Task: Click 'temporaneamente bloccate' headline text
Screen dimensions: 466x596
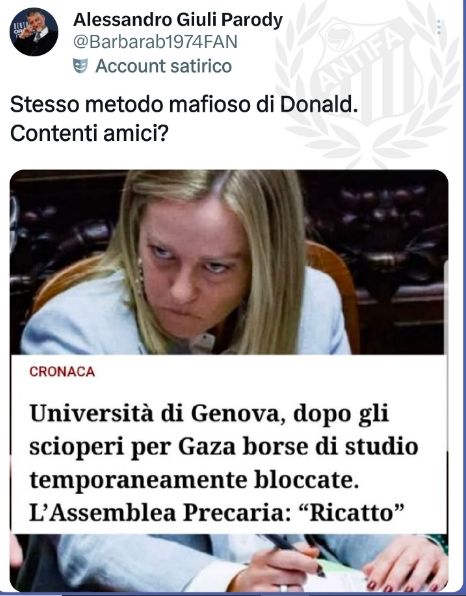Action: (x=194, y=480)
